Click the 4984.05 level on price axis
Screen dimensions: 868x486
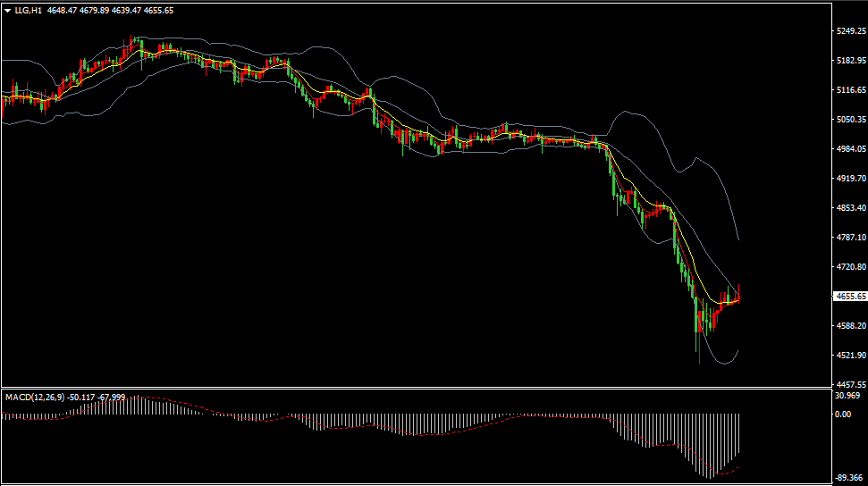[849, 149]
